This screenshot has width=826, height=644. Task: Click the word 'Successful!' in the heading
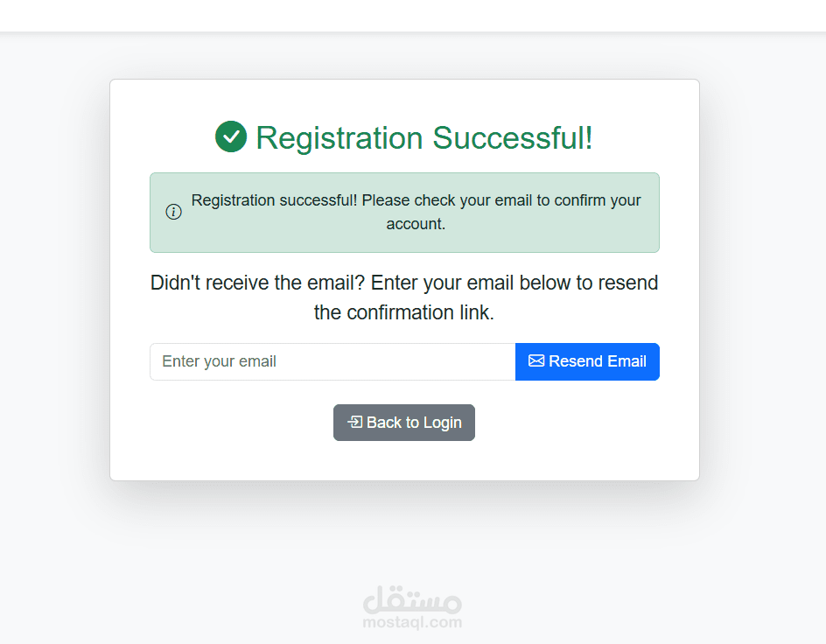click(x=513, y=138)
